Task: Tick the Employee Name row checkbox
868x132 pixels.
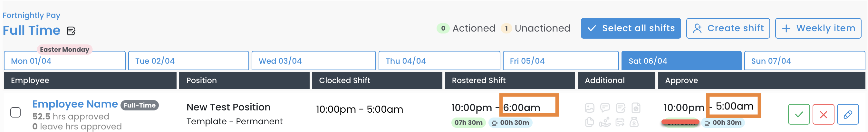Action: pyautogui.click(x=15, y=112)
